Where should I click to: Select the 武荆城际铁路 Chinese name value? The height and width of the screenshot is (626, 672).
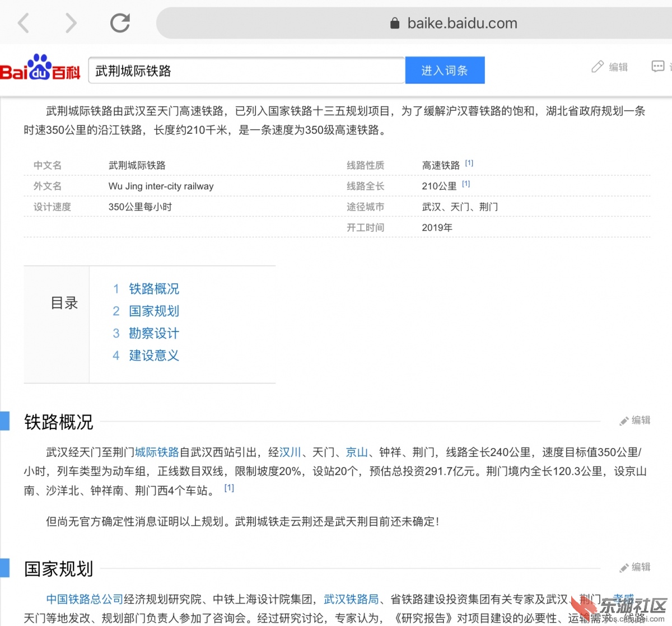[x=137, y=166]
